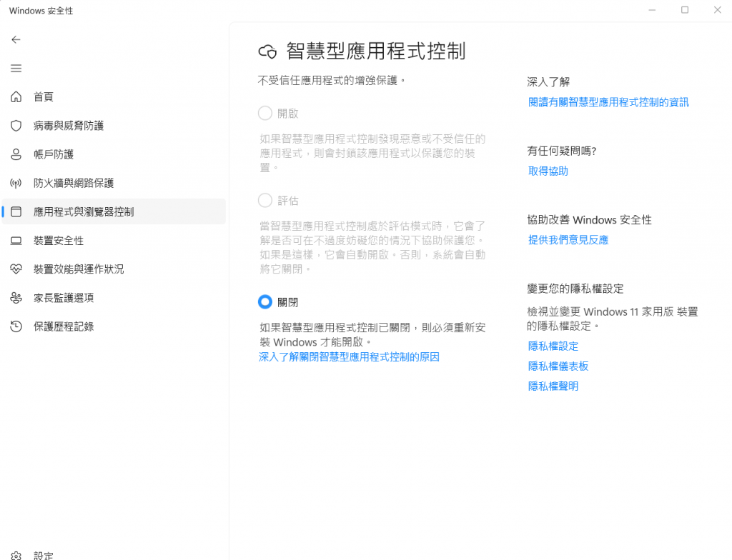
Task: Click the 協助改善 Windows 安全性 heading
Action: 589,220
